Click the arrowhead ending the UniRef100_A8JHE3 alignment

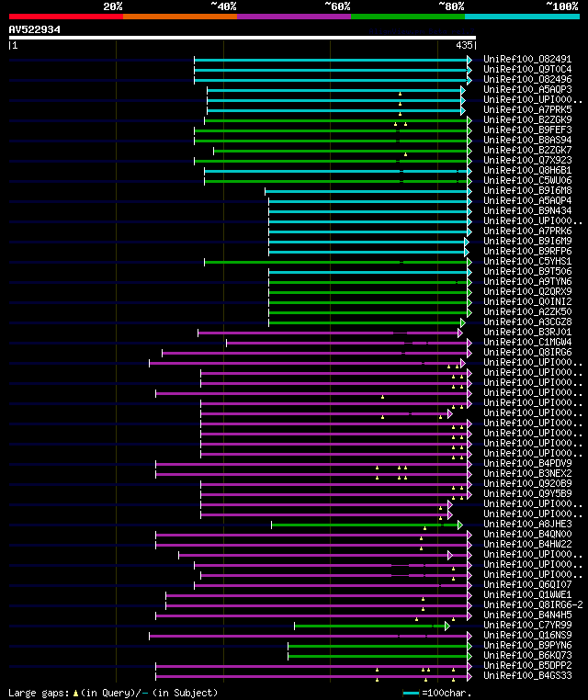coord(460,525)
